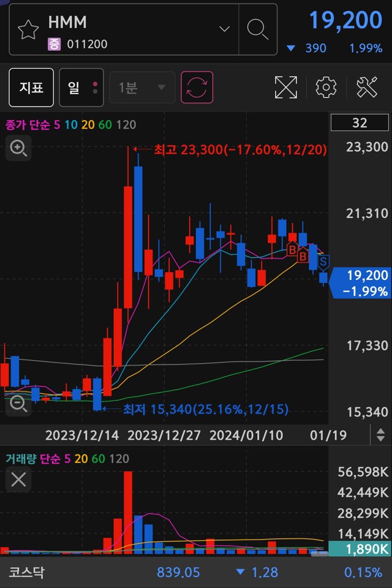
Task: Select the 60-day price moving average label
Action: point(105,124)
